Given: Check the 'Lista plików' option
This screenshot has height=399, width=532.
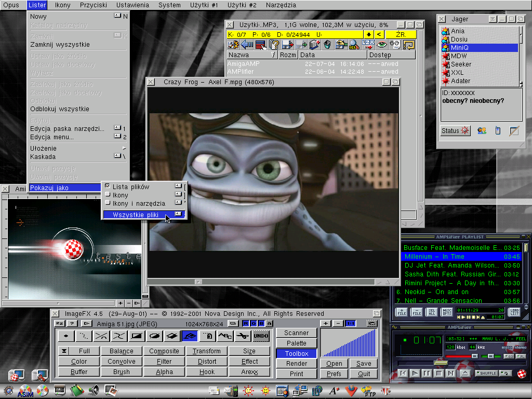Looking at the screenshot, I should click(x=108, y=187).
